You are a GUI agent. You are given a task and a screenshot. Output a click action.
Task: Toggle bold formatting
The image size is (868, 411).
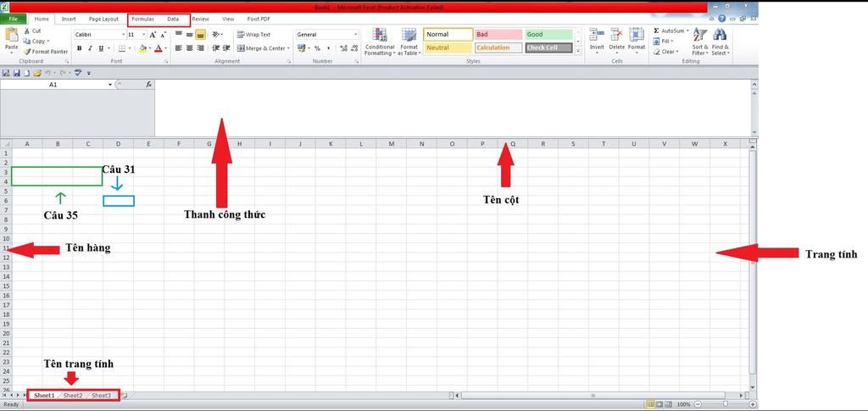[x=79, y=48]
